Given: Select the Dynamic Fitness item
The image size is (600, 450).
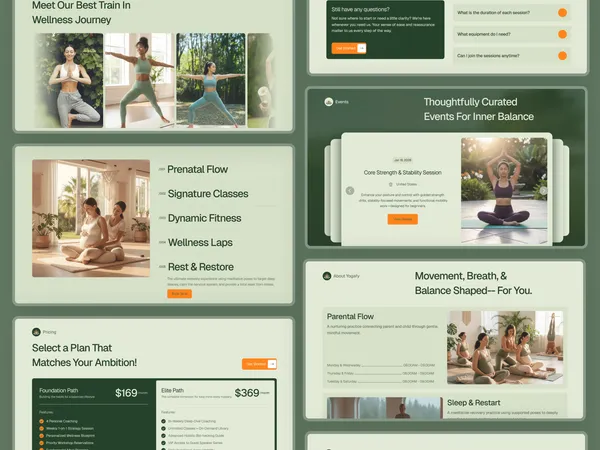Looking at the screenshot, I should [x=204, y=218].
